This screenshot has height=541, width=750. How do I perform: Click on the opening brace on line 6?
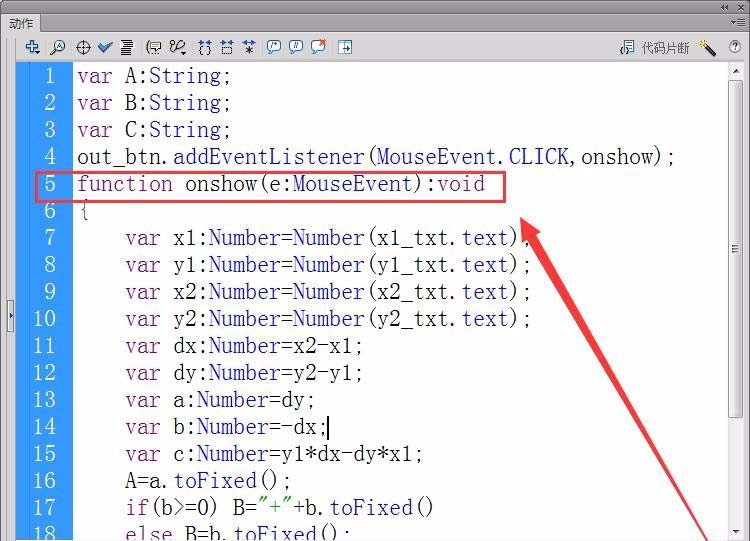[x=84, y=210]
